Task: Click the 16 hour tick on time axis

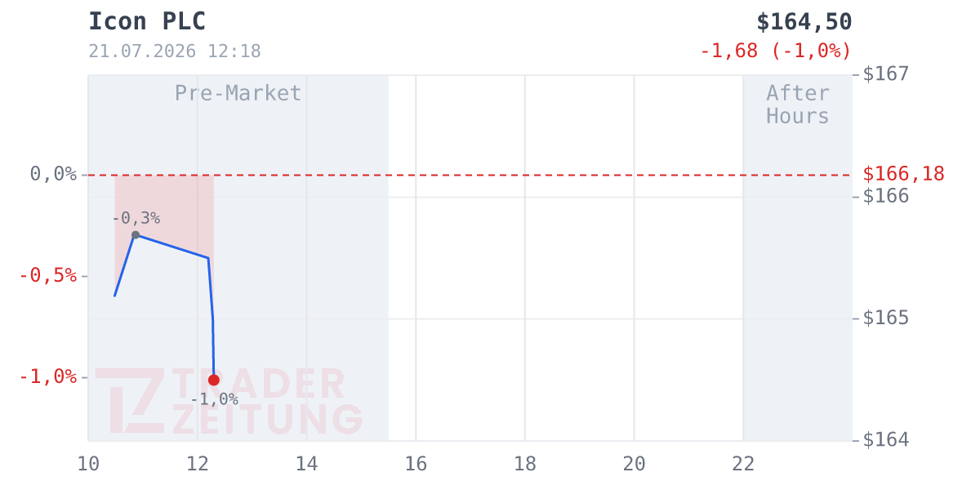Action: [416, 464]
